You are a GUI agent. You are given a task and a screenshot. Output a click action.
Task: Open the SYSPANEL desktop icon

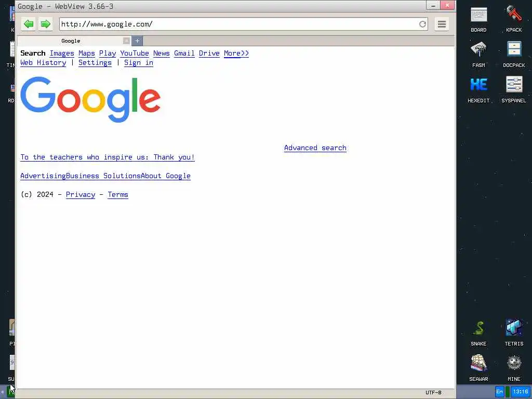pos(514,90)
